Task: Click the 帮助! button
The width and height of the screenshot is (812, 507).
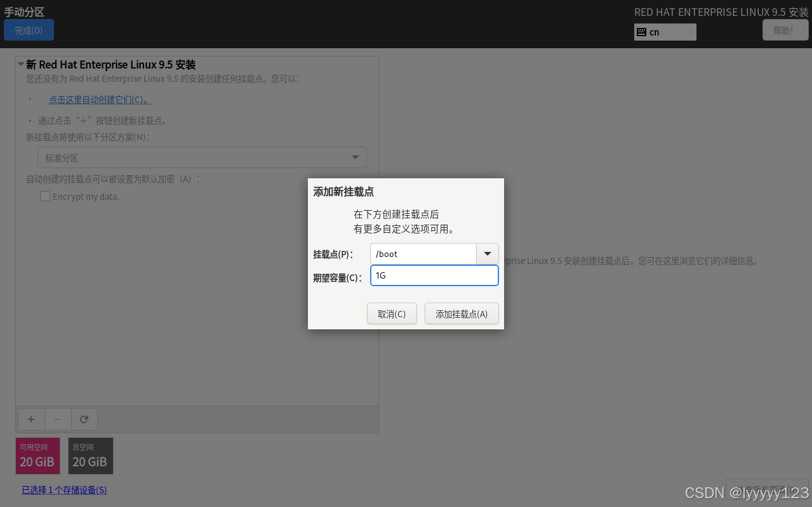Action: [785, 29]
